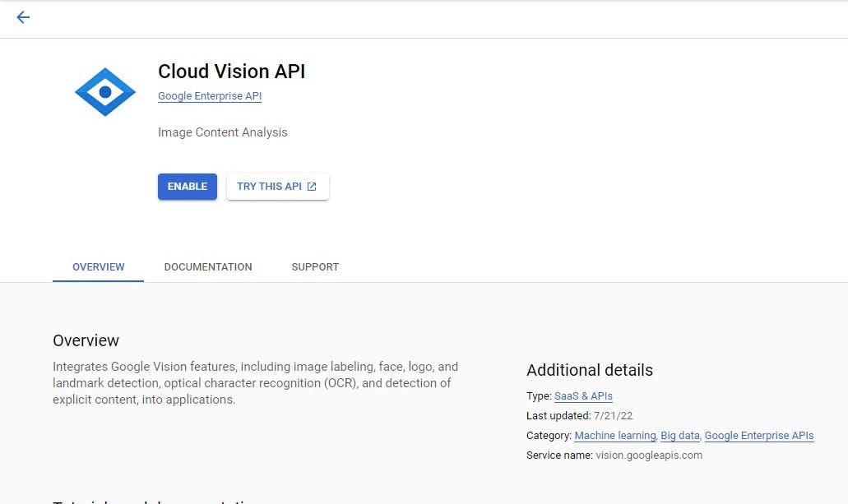Switch to the OVERVIEW tab
The height and width of the screenshot is (504, 848).
(x=99, y=267)
